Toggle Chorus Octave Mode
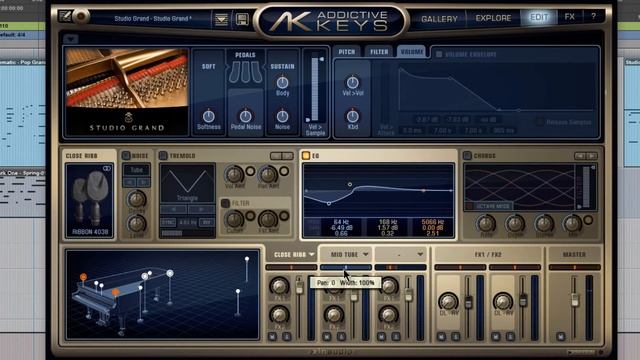 (488, 206)
